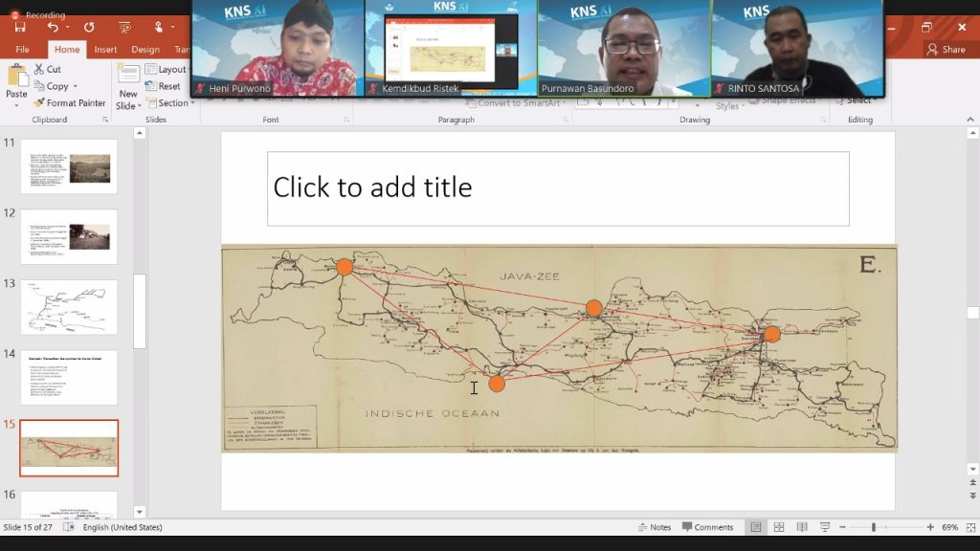
Task: Collapse the ribbon with the chevron
Action: [x=970, y=120]
